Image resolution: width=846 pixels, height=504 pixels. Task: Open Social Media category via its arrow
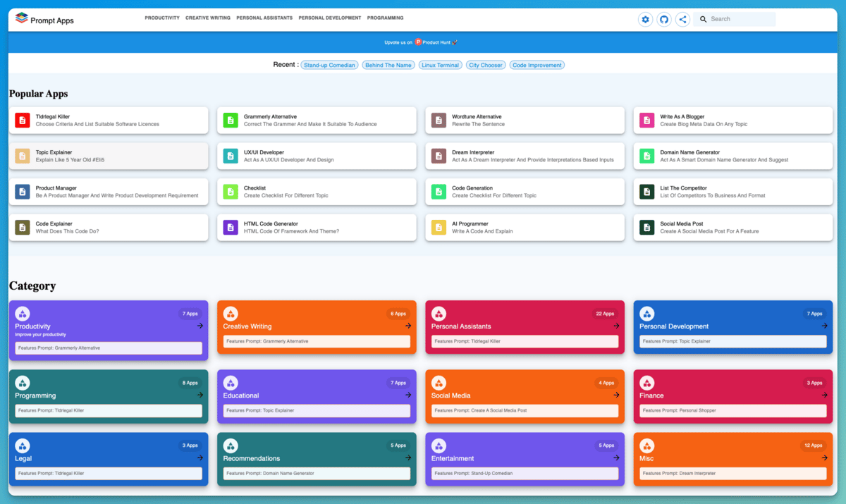coord(616,395)
